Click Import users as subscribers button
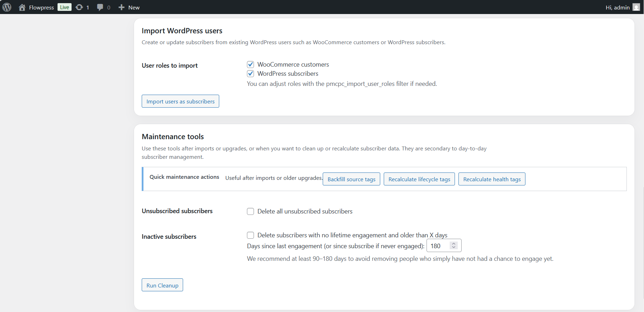Image resolution: width=644 pixels, height=312 pixels. [x=180, y=101]
